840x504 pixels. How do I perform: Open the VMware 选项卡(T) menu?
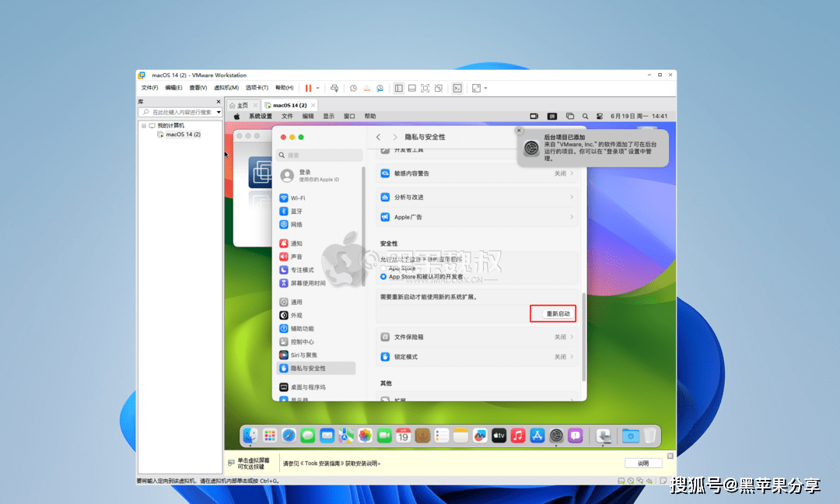click(257, 88)
